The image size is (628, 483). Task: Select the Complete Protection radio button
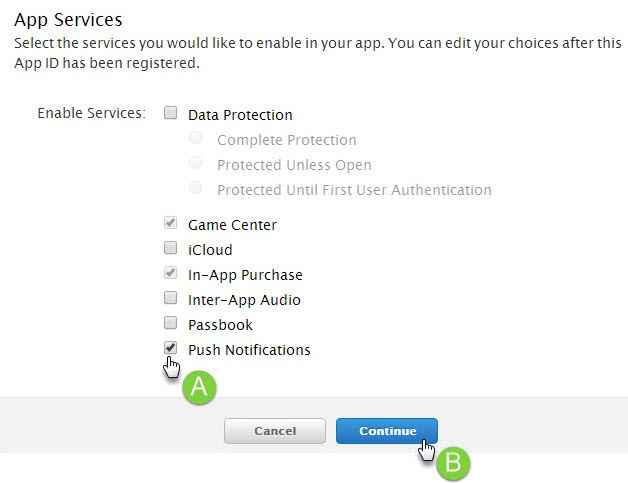coord(196,139)
